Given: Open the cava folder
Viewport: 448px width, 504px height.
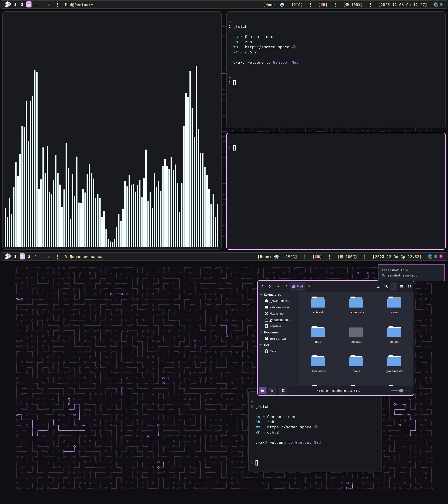Looking at the screenshot, I should [394, 305].
